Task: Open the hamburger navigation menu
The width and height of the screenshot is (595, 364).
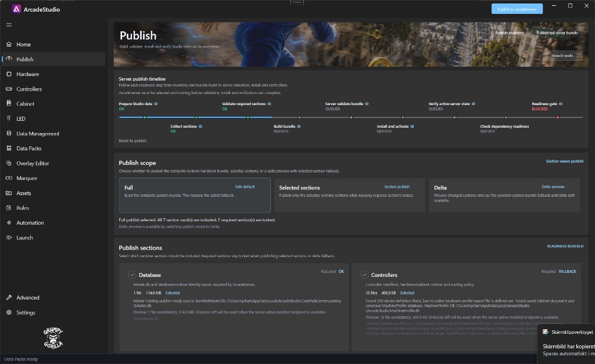Action: click(x=9, y=25)
